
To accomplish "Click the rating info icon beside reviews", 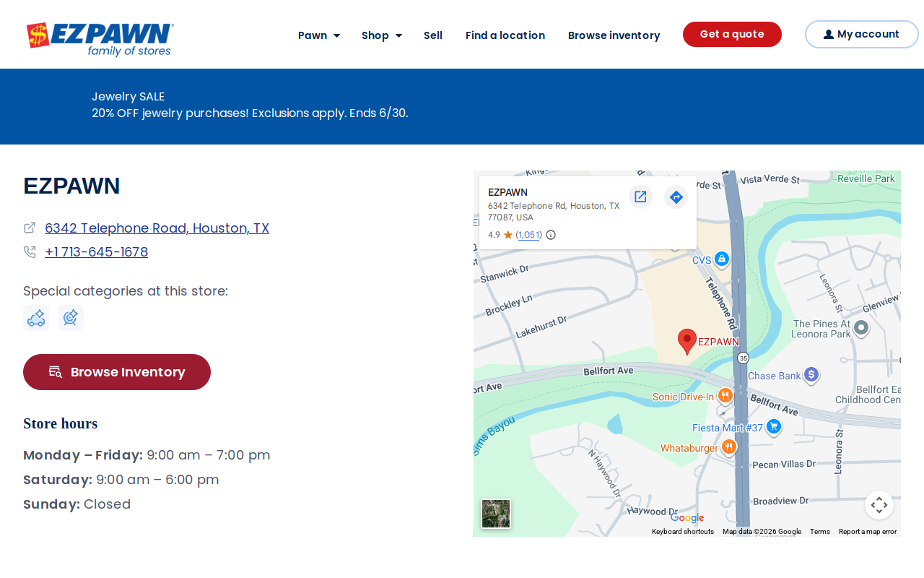I will coord(551,235).
